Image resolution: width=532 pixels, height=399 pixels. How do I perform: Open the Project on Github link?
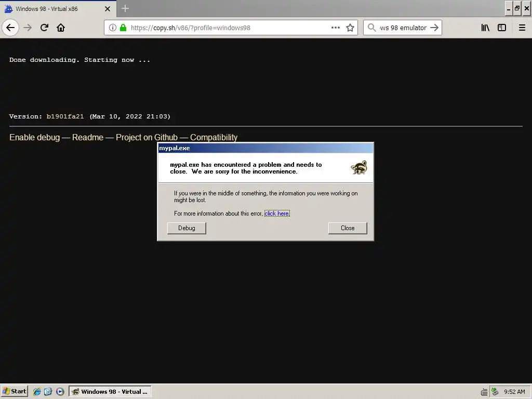147,137
